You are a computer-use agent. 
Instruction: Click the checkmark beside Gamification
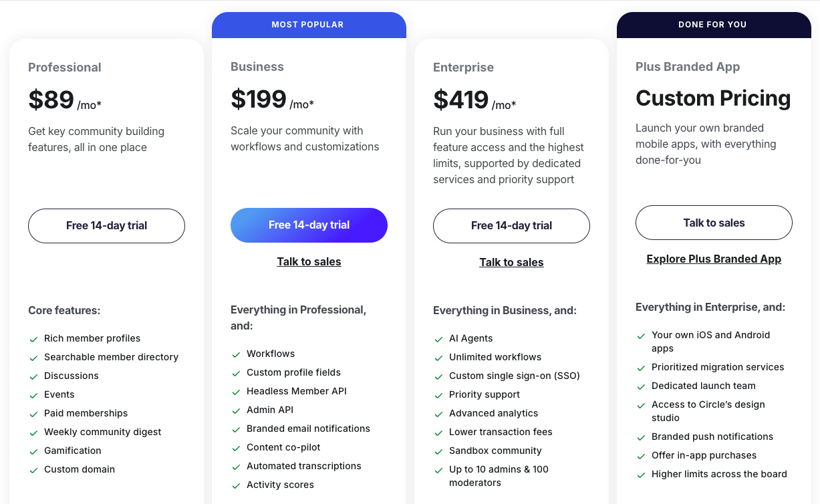[33, 451]
